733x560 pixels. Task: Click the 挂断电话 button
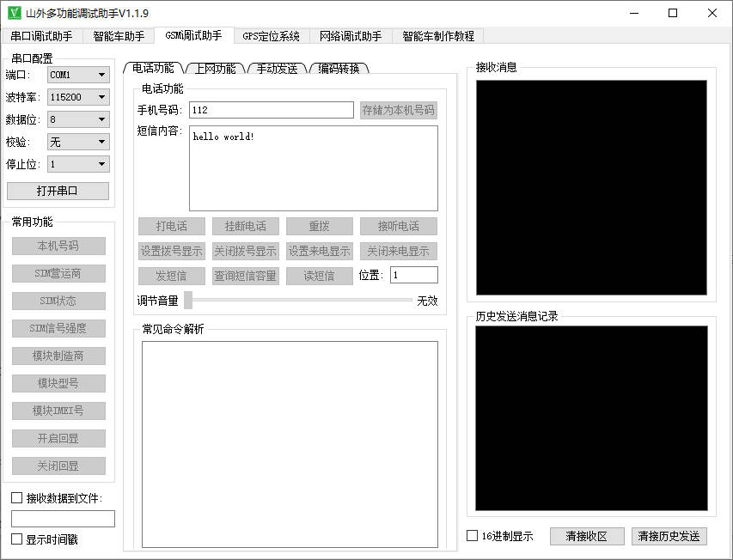pos(246,227)
